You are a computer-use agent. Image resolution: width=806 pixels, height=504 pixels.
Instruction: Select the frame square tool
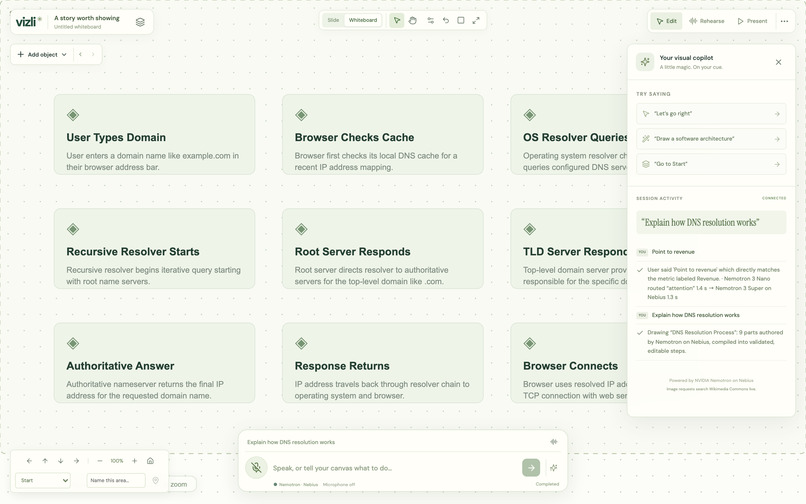click(x=461, y=21)
